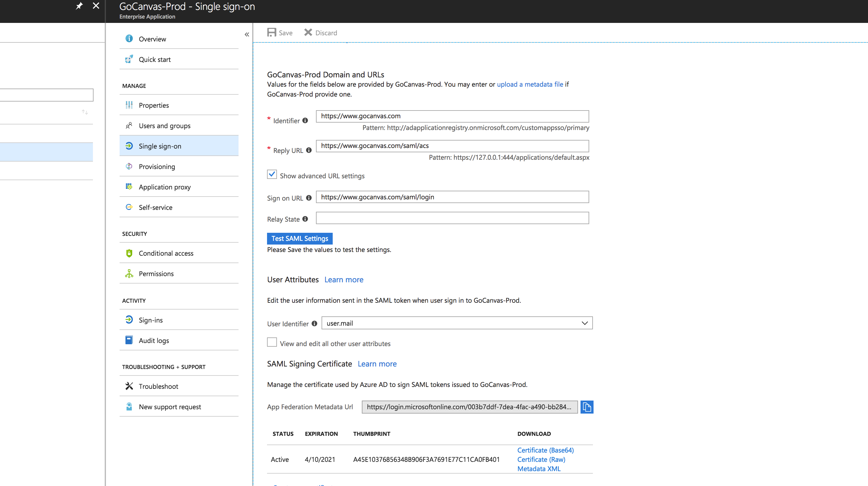Click the Provisioning icon
Screen dimensions: 868x486
point(129,166)
